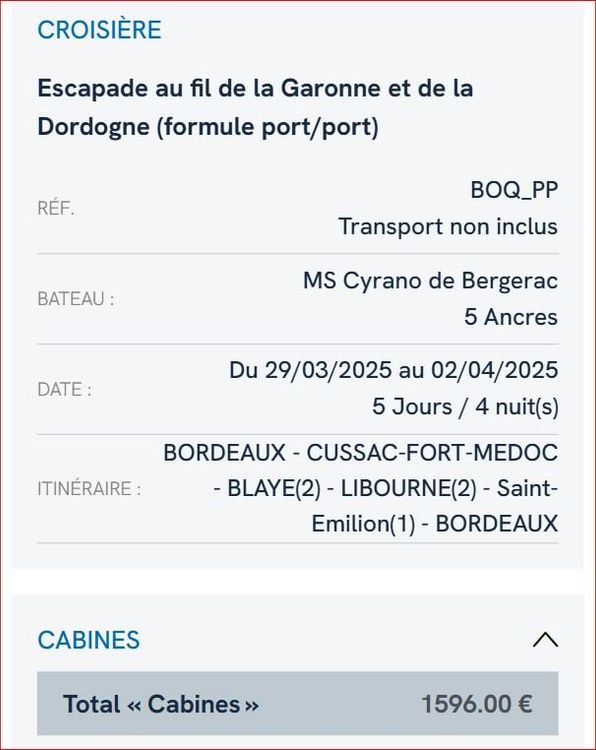This screenshot has height=750, width=596.
Task: Click the 1596.00 € total amount
Action: (x=477, y=704)
